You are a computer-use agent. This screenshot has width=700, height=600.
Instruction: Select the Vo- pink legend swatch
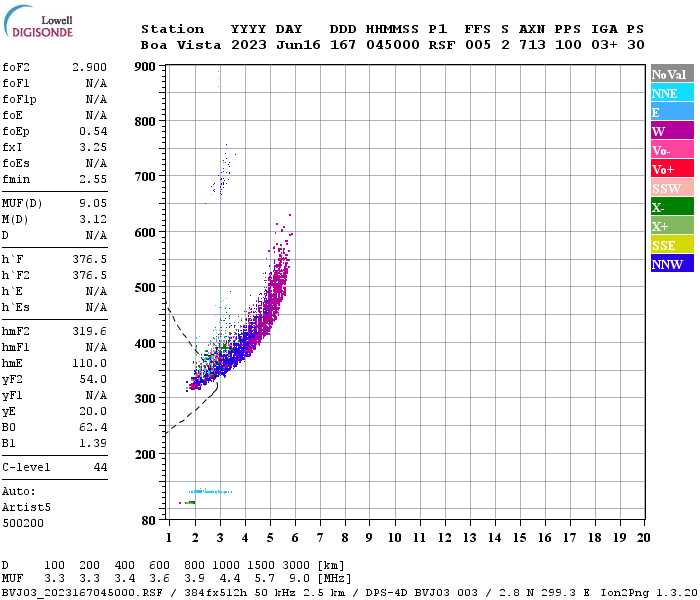pyautogui.click(x=672, y=150)
